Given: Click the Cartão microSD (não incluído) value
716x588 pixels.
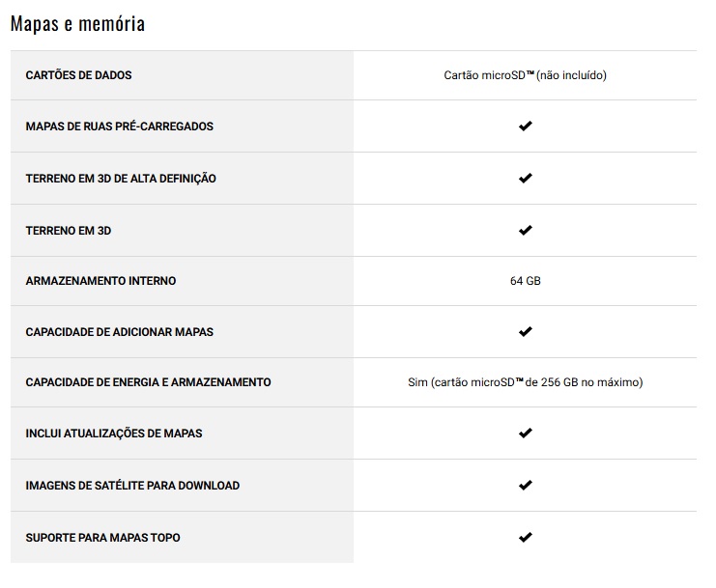Looking at the screenshot, I should [525, 75].
